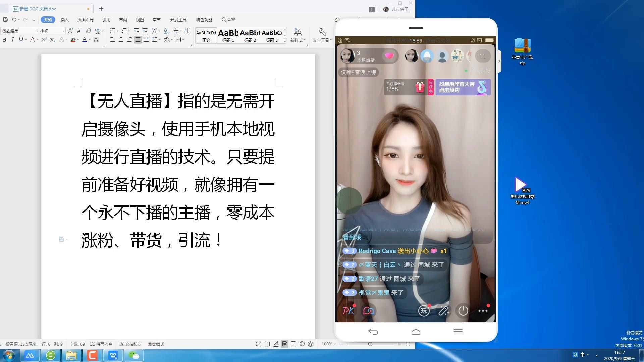Toggle italic formatting
The height and width of the screenshot is (362, 644).
pos(12,40)
